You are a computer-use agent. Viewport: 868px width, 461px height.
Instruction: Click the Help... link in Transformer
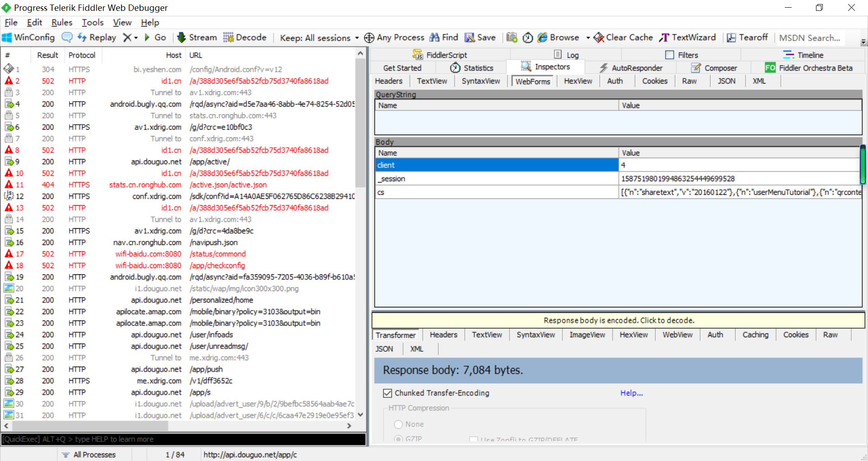coord(631,393)
